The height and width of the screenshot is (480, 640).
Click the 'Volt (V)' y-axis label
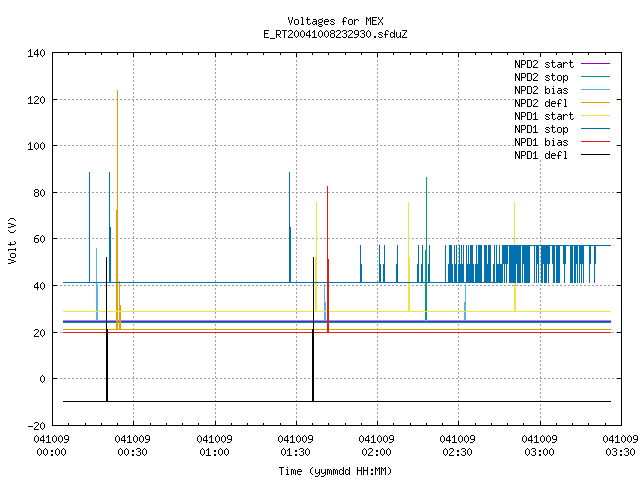tap(12, 240)
